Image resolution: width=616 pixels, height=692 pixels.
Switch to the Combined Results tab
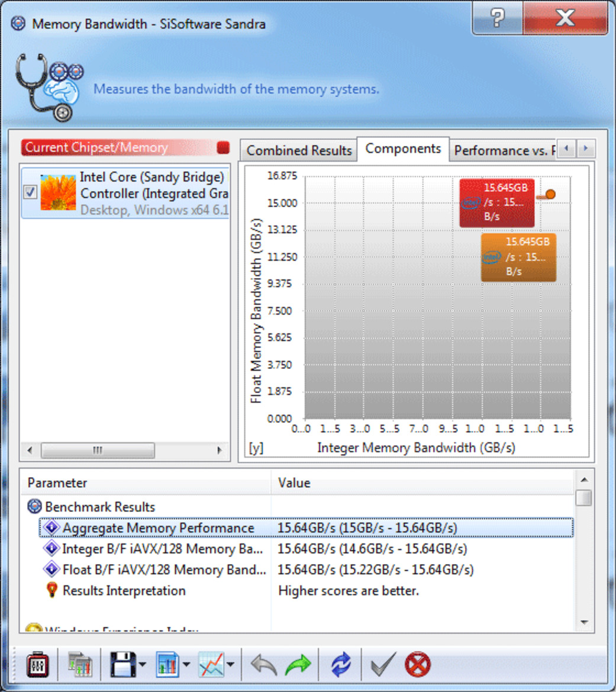pos(299,150)
